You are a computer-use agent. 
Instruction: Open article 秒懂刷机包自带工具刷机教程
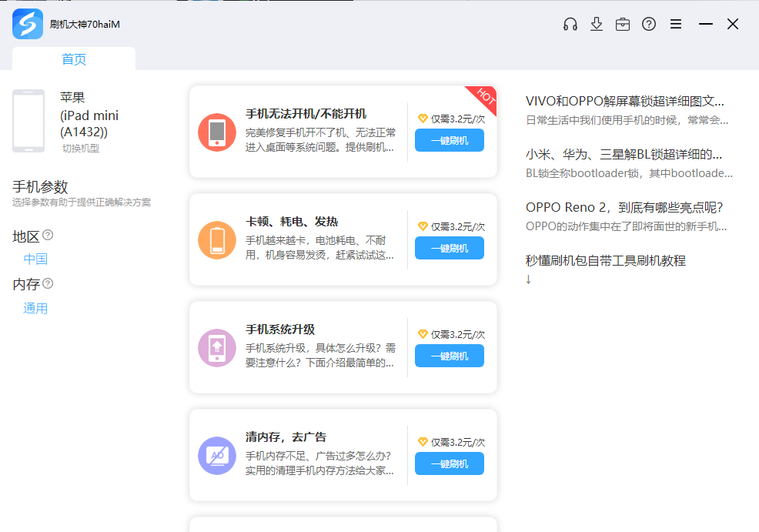click(606, 260)
